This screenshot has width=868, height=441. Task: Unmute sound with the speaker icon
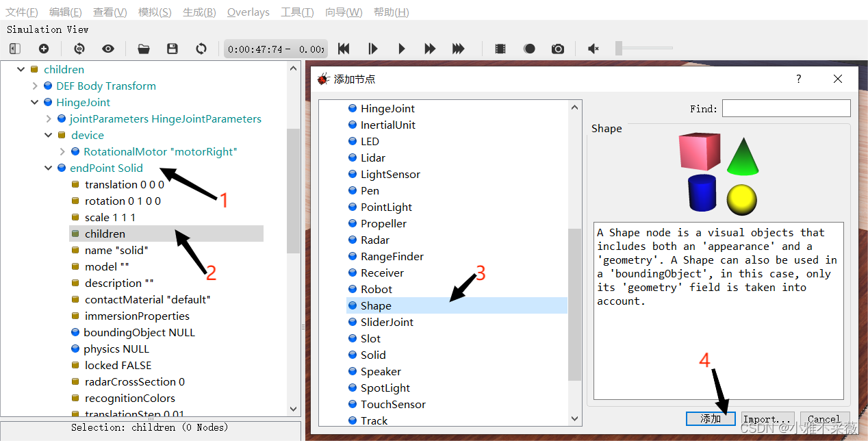[593, 49]
